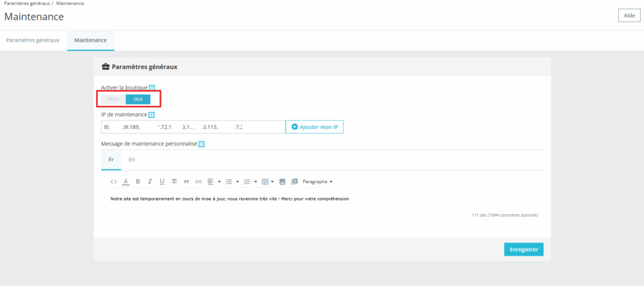Open help tooltip for Activer la boutique

(x=152, y=88)
